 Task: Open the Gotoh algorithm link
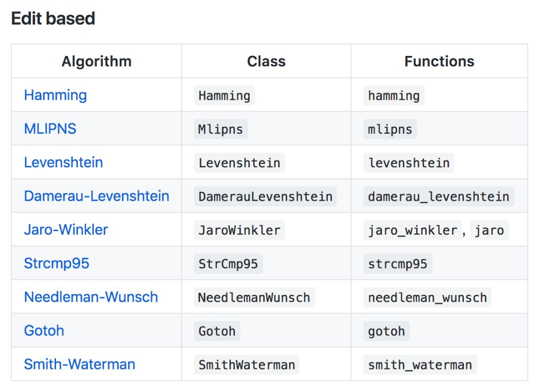tap(44, 331)
